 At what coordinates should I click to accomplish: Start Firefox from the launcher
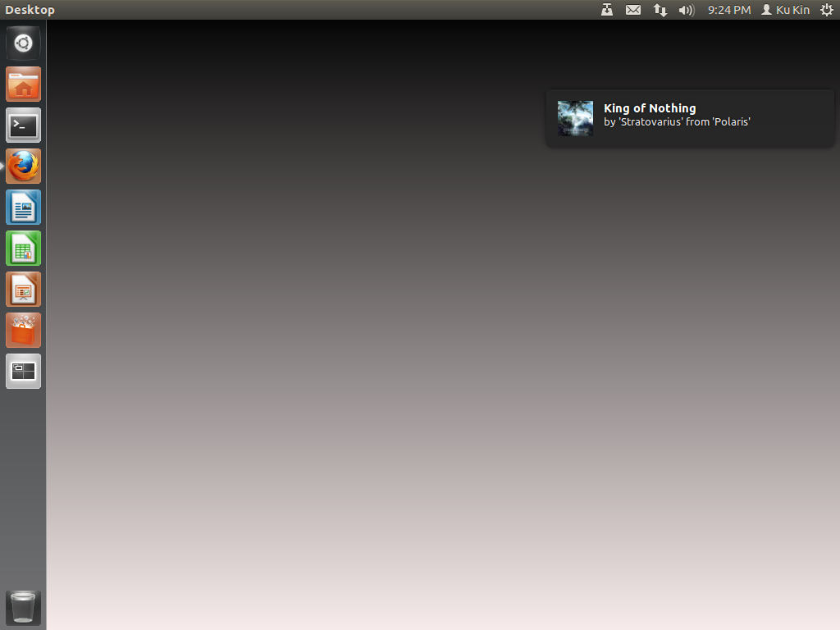pos(23,166)
